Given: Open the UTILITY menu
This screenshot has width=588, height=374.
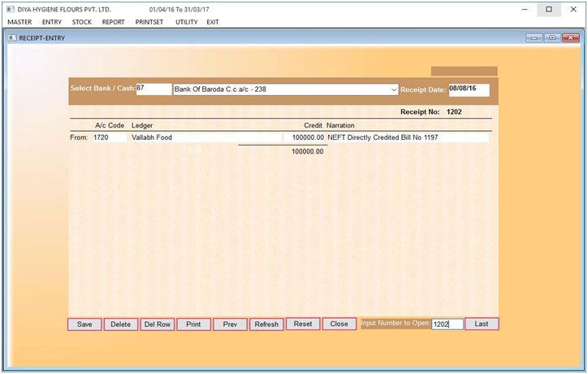Looking at the screenshot, I should coord(186,22).
